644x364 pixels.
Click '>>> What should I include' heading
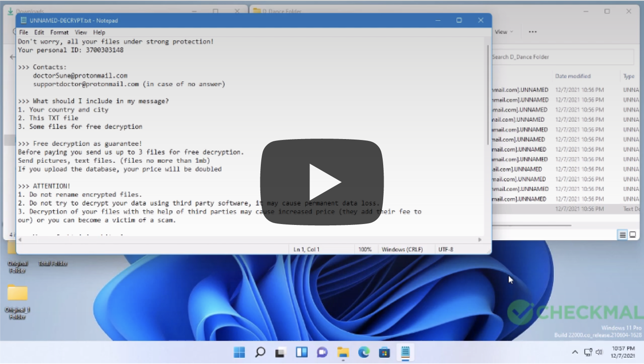pyautogui.click(x=93, y=101)
